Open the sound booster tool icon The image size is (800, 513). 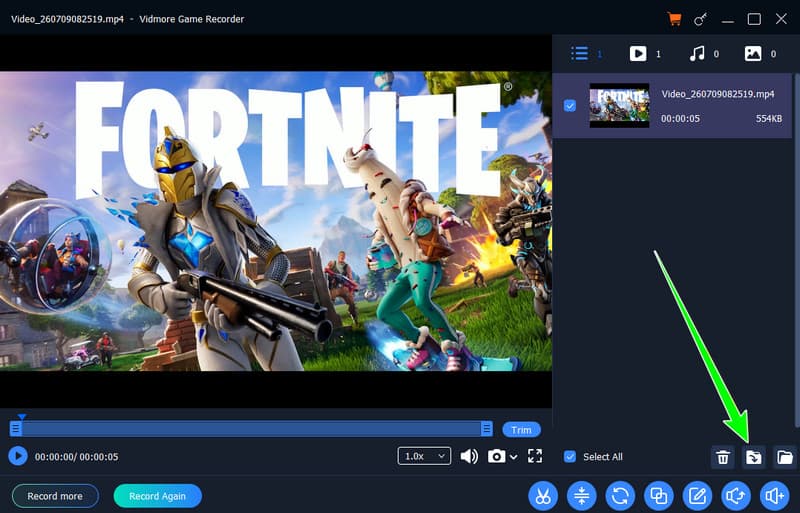(774, 496)
